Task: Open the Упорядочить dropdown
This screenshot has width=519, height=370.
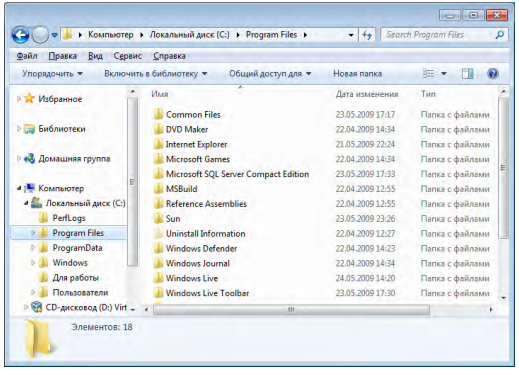Action: [52, 73]
